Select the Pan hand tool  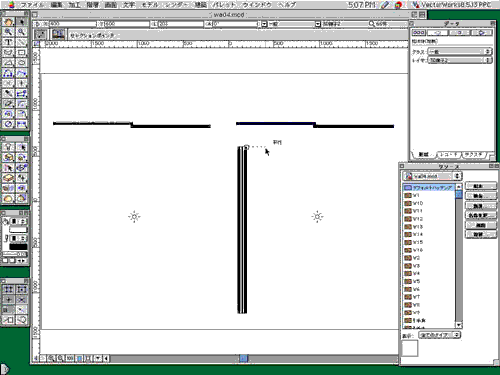(x=9, y=22)
